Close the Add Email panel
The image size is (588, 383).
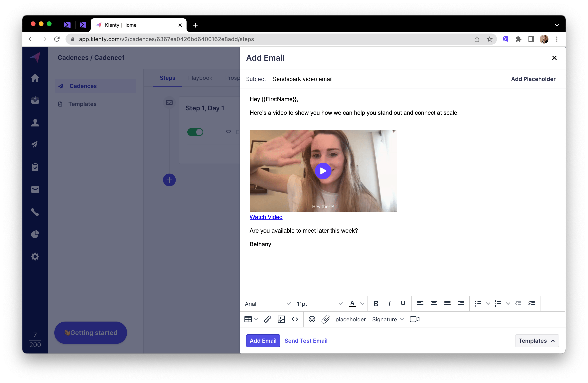point(554,58)
